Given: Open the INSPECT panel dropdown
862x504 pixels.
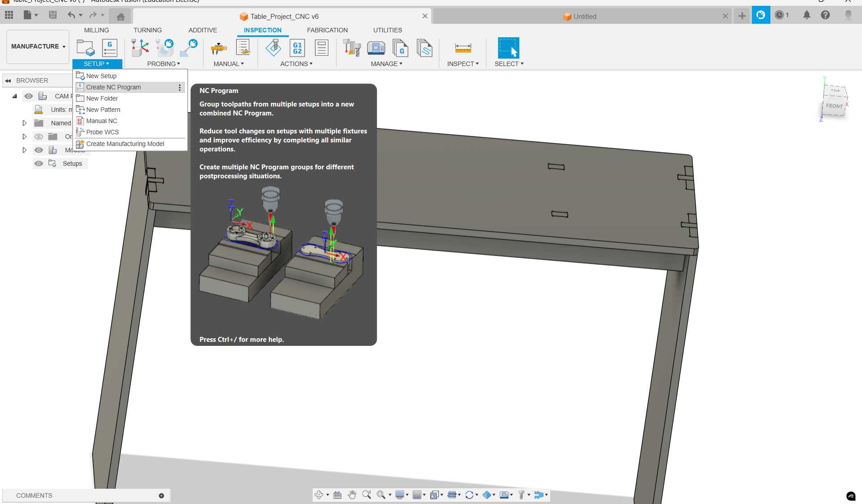Looking at the screenshot, I should [463, 64].
